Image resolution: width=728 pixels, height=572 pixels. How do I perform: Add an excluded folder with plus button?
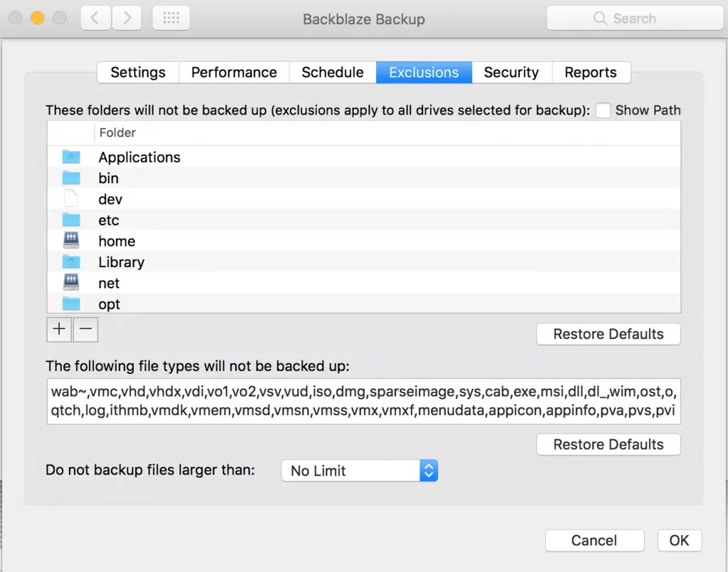pyautogui.click(x=59, y=330)
